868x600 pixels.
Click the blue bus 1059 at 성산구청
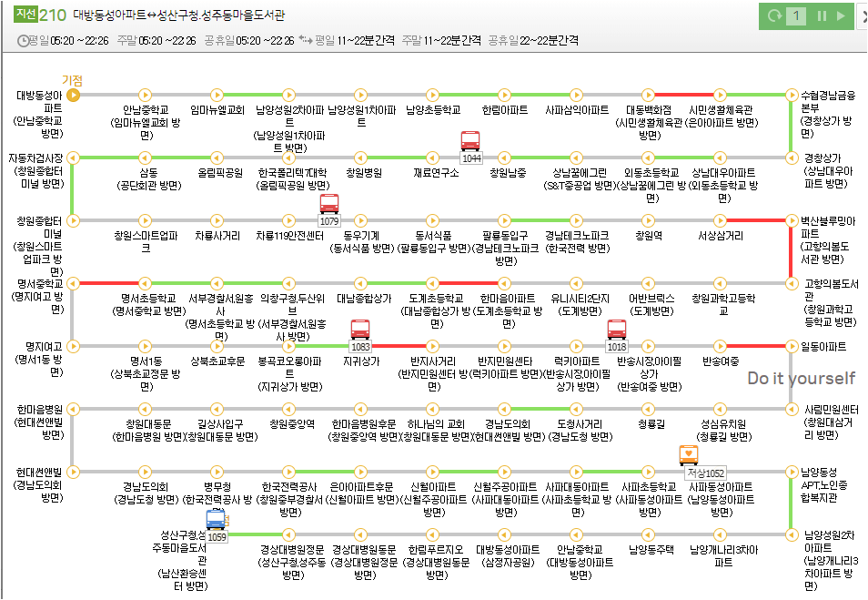click(x=217, y=518)
